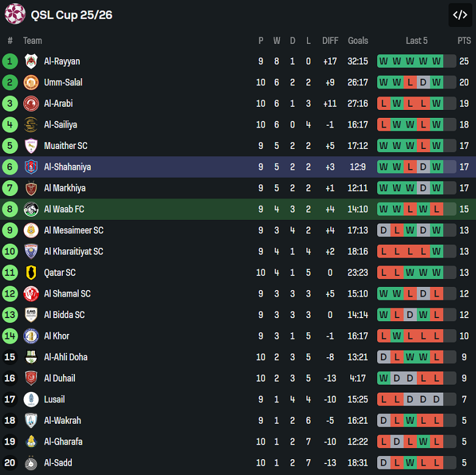476x475 pixels.
Task: Sort table by PTS column header
Action: [x=464, y=41]
